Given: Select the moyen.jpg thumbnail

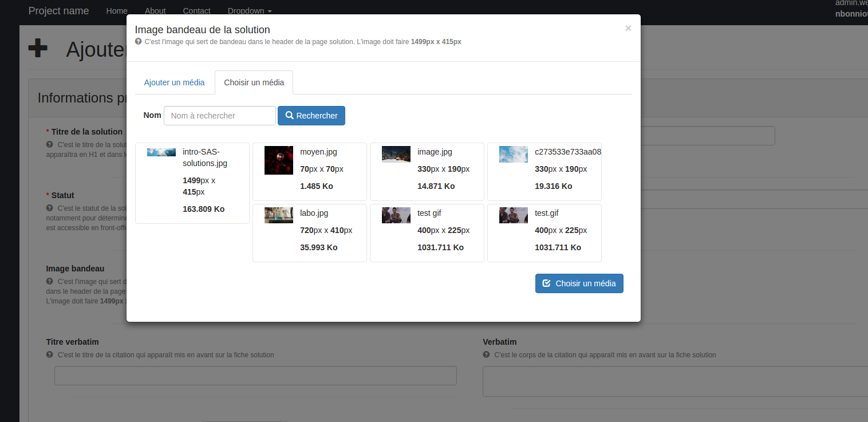Looking at the screenshot, I should (279, 160).
